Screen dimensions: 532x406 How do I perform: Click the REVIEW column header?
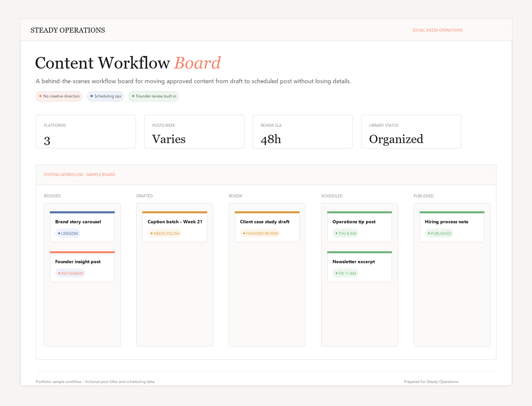click(x=235, y=196)
